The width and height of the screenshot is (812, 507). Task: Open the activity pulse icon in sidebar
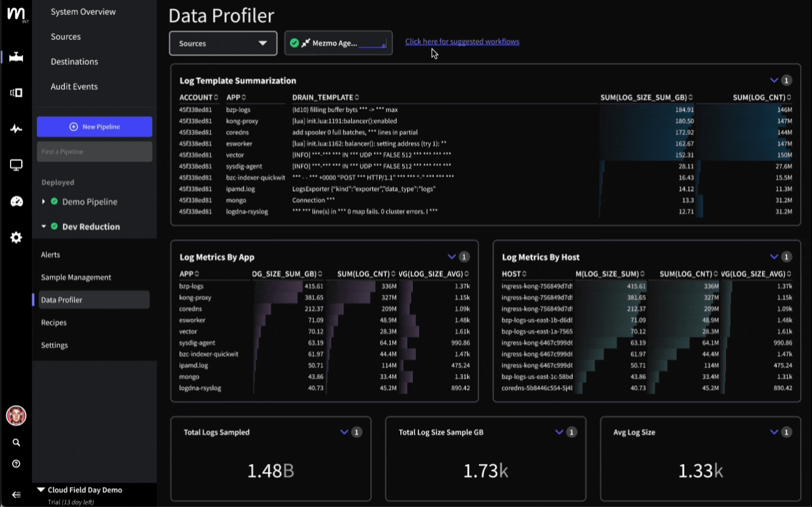pyautogui.click(x=16, y=128)
